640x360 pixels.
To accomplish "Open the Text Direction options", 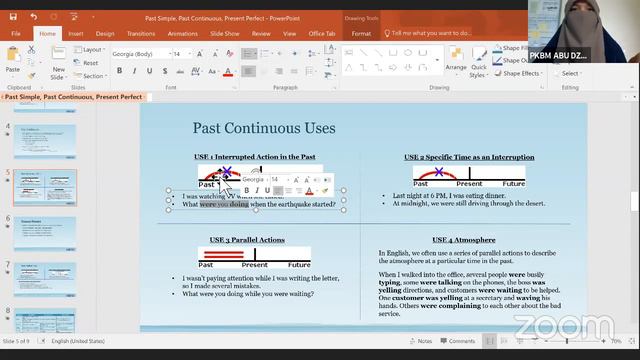I will pyautogui.click(x=330, y=50).
